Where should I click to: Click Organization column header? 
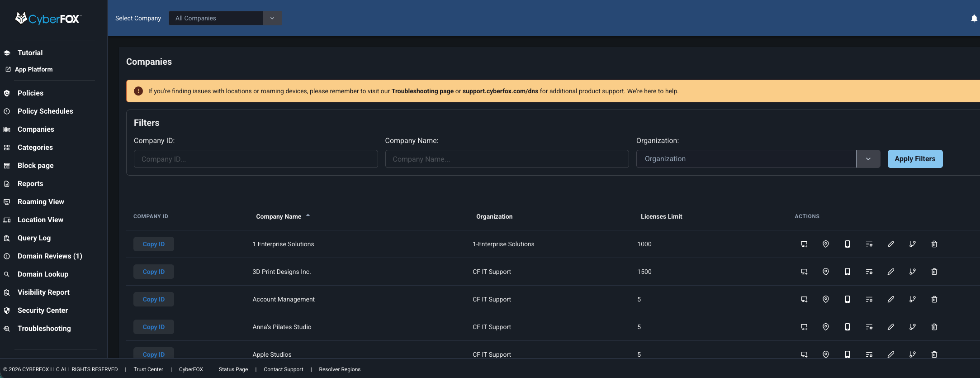494,216
